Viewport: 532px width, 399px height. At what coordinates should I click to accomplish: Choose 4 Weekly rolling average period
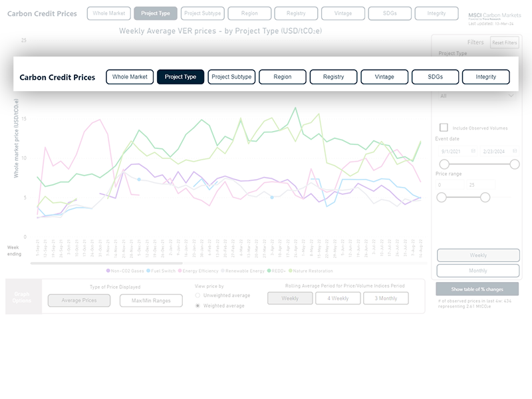coord(338,298)
